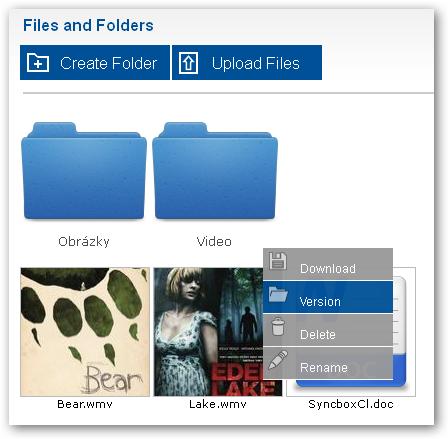The width and height of the screenshot is (448, 439).
Task: Select the Bear.wmv thumbnail
Action: click(x=85, y=332)
